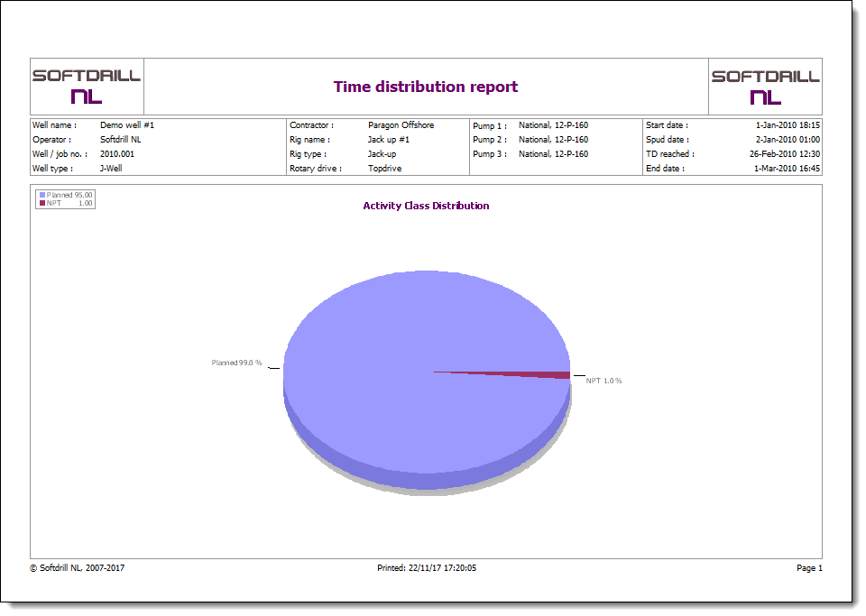Click the maroon NPT legend swatch
Image resolution: width=866 pixels, height=616 pixels.
(x=41, y=204)
